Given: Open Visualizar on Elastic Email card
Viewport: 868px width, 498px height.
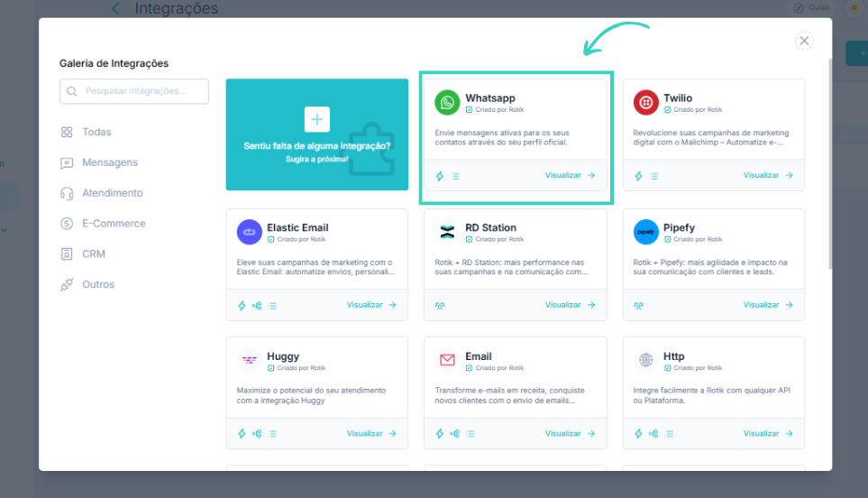Looking at the screenshot, I should (371, 305).
